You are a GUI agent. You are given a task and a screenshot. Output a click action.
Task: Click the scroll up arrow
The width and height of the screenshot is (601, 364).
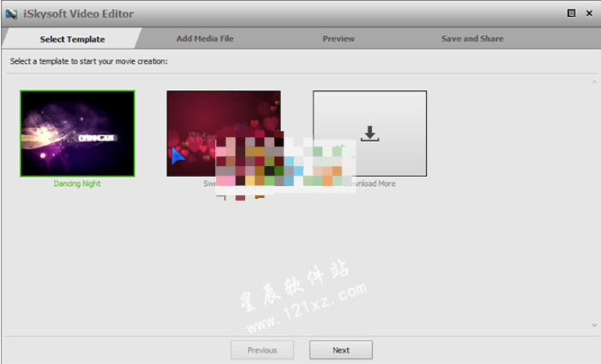(x=595, y=82)
